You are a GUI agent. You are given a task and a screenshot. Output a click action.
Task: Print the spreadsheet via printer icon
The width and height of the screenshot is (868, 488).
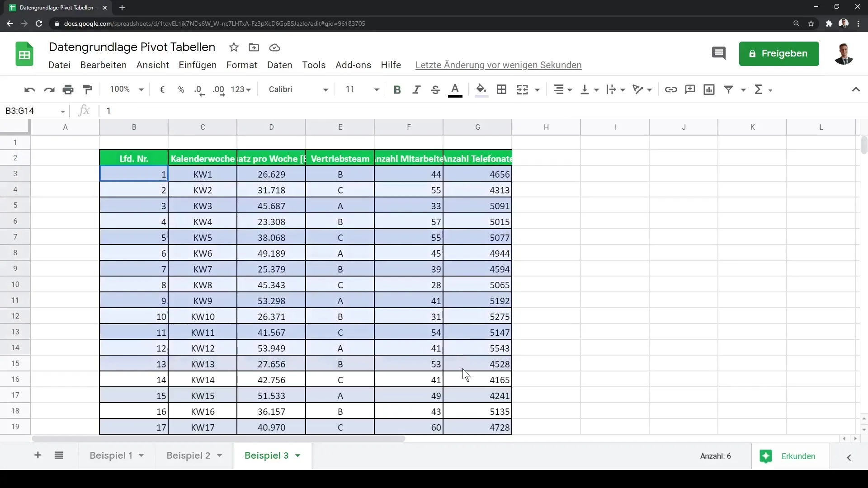68,89
